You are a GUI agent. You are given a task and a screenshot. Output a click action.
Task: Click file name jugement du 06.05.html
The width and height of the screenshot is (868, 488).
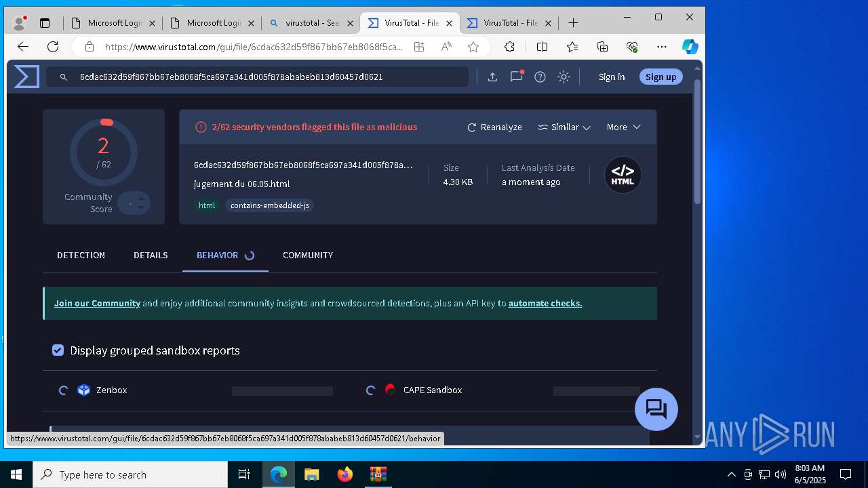coord(242,184)
